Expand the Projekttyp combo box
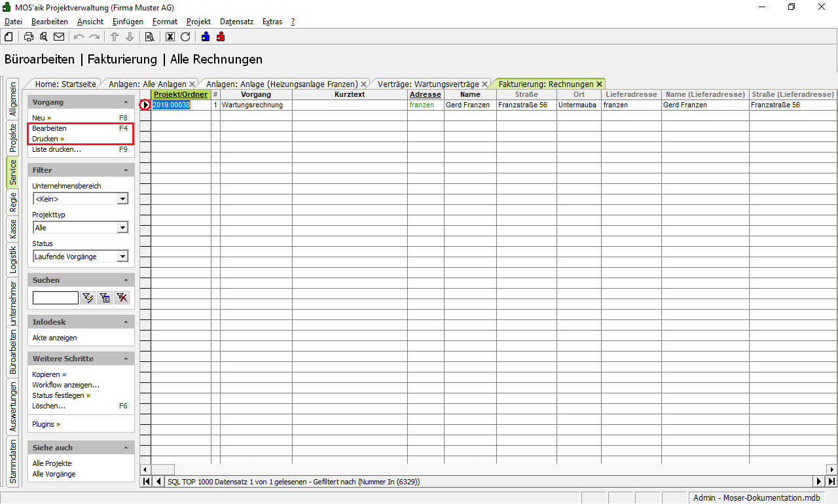The height and width of the screenshot is (504, 838). point(122,228)
